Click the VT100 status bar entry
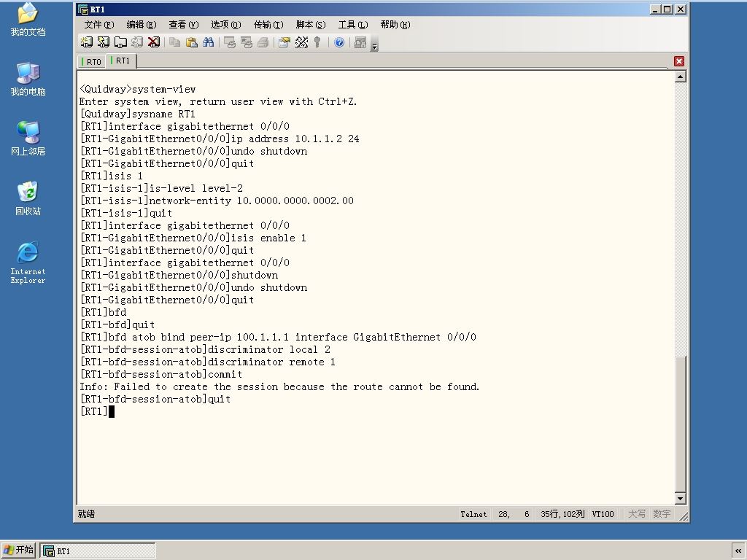Viewport: 747px width, 560px height. [x=603, y=514]
